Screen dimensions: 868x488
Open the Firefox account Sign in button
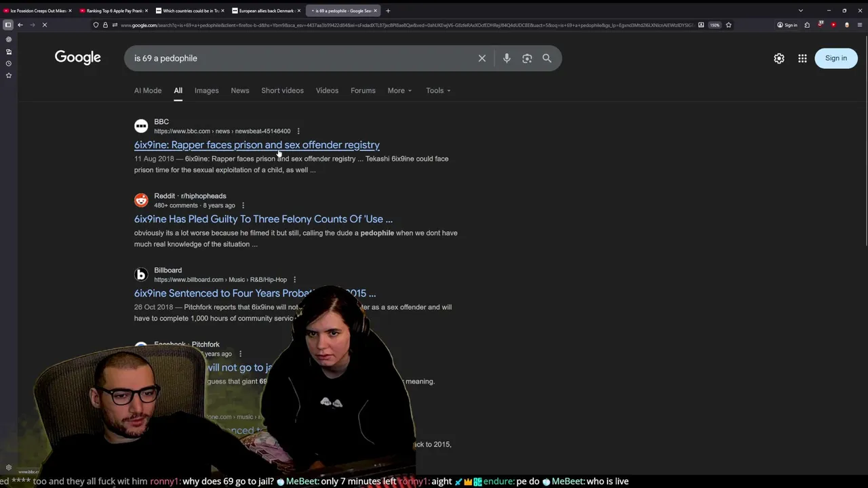787,25
